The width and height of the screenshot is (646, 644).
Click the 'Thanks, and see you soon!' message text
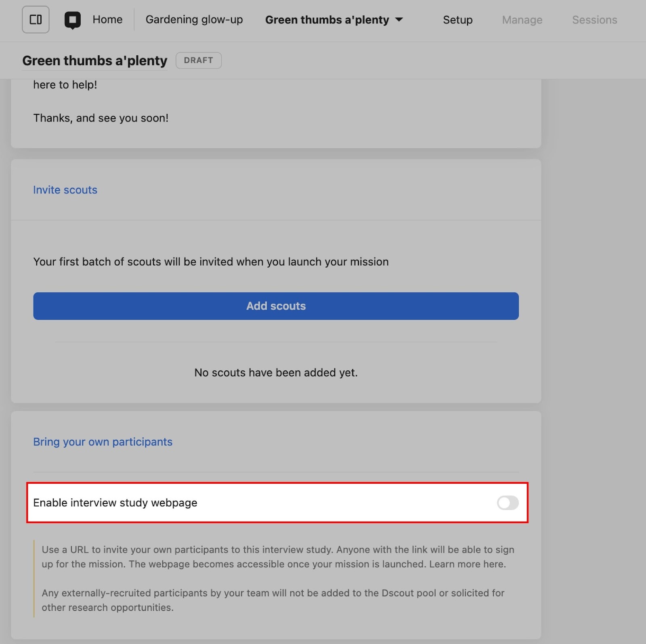[x=101, y=118]
